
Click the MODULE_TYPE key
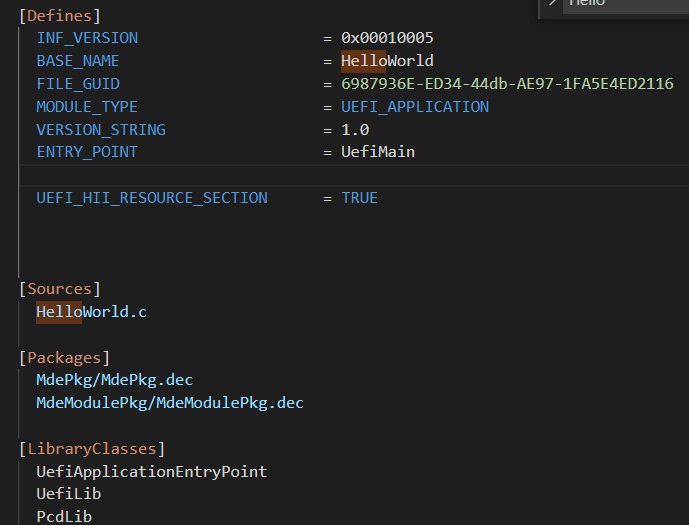[87, 107]
